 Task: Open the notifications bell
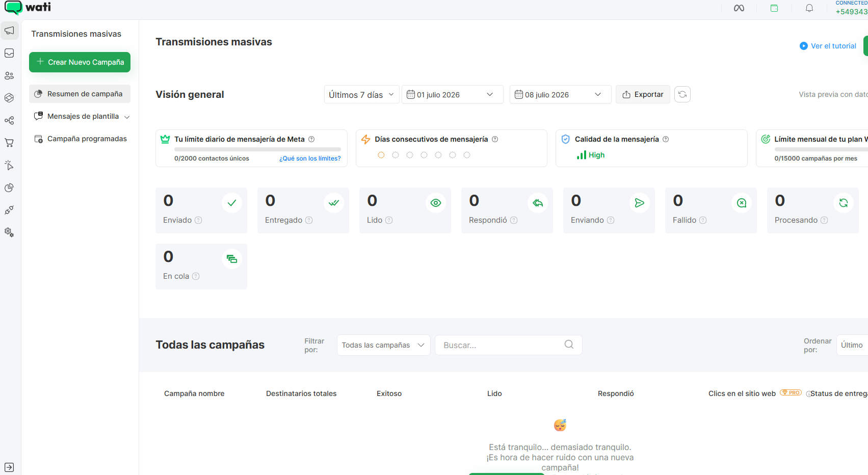point(809,8)
